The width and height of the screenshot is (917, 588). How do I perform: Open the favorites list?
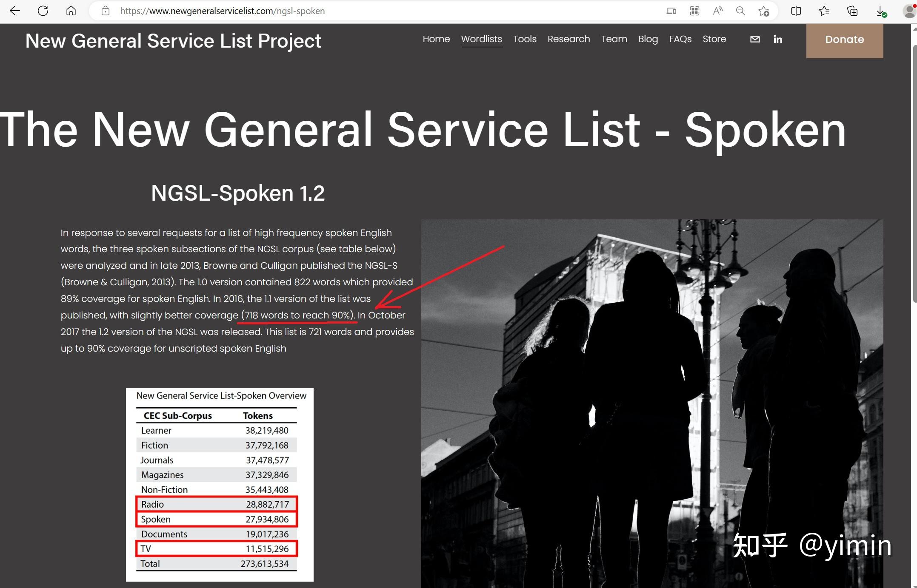pos(824,11)
